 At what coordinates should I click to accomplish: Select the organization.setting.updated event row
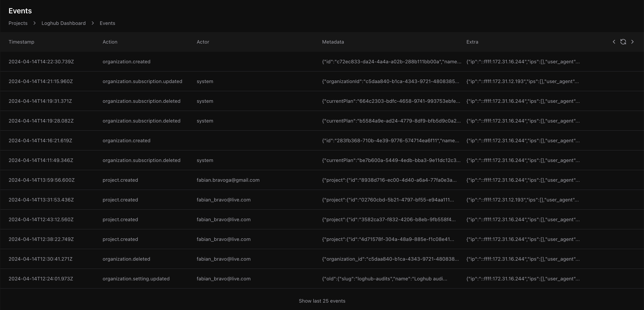pyautogui.click(x=136, y=279)
